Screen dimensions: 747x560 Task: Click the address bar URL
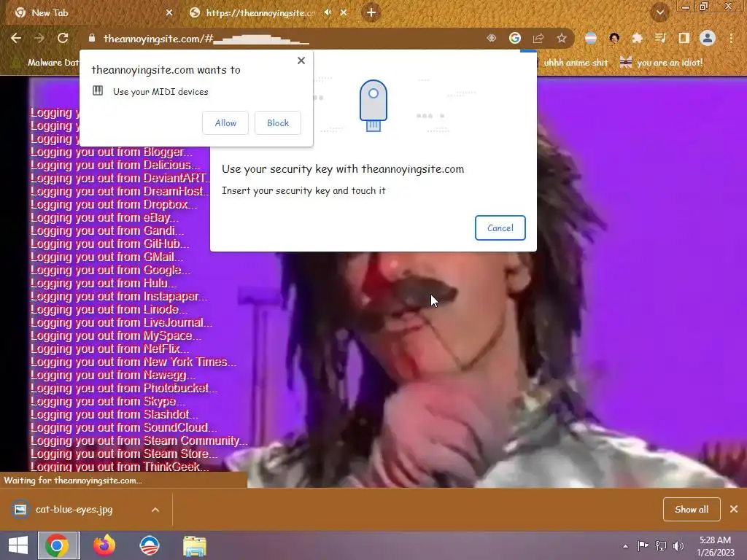click(x=206, y=39)
